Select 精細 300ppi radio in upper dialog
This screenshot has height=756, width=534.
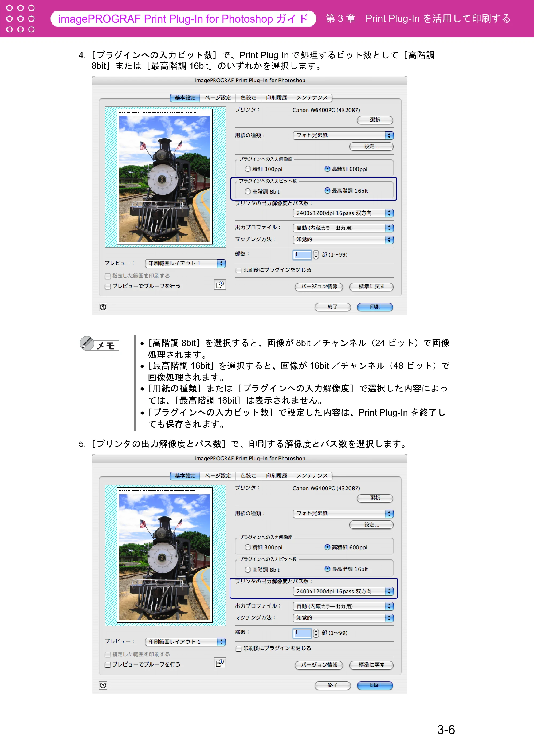[x=248, y=169]
